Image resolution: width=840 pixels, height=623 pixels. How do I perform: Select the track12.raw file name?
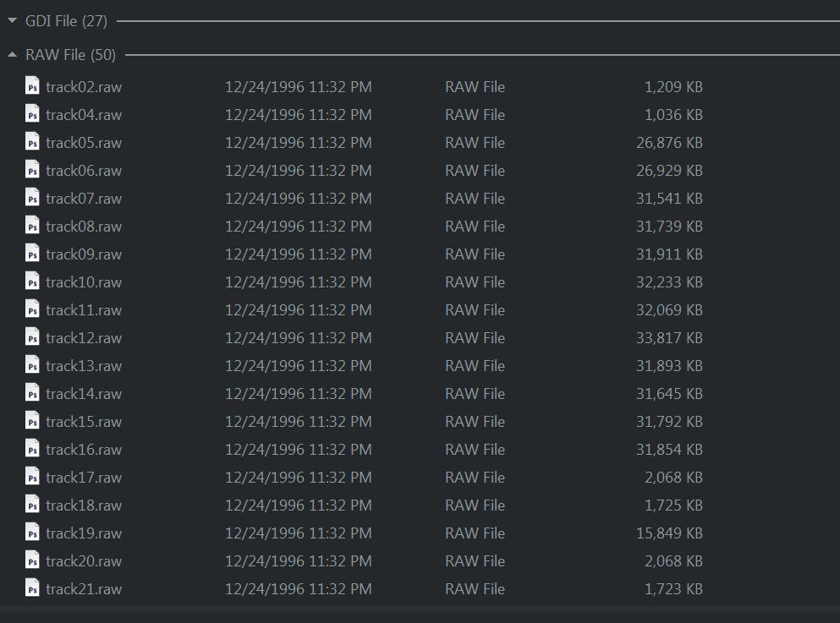click(84, 337)
